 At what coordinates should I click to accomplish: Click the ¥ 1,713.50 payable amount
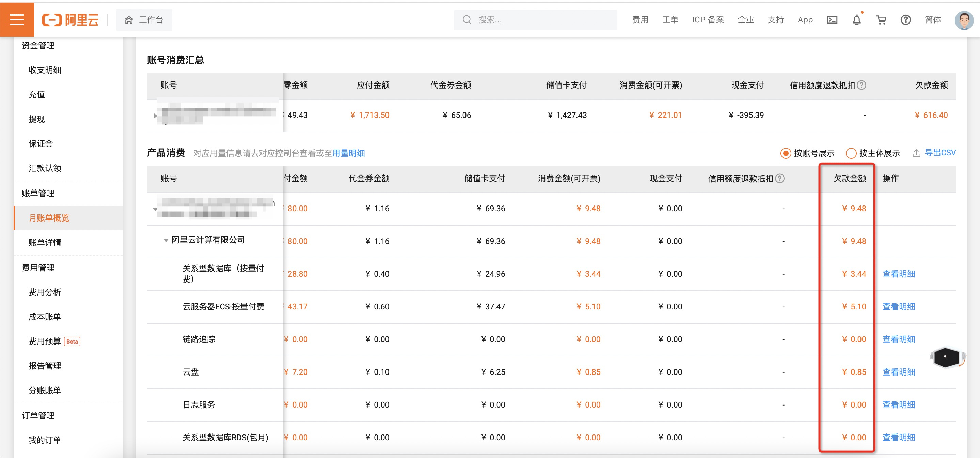(369, 115)
